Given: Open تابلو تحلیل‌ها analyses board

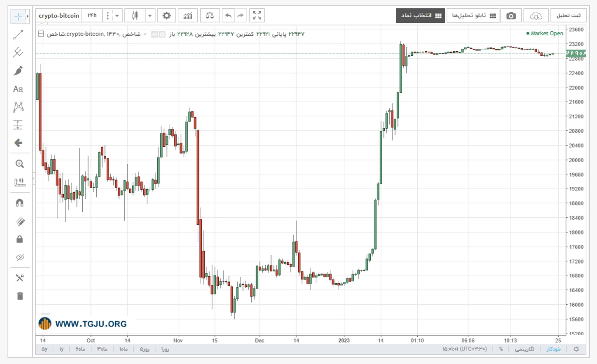Looking at the screenshot, I should pyautogui.click(x=473, y=16).
